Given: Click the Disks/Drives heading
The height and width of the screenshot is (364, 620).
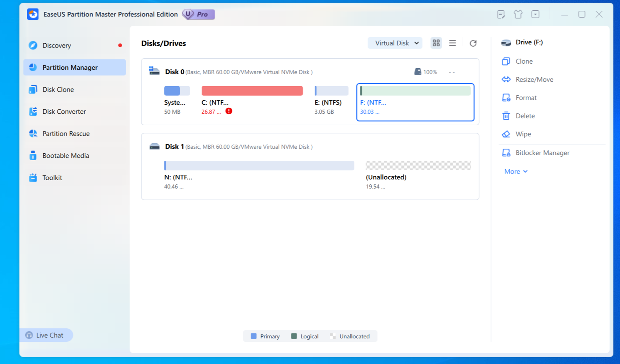Looking at the screenshot, I should (x=164, y=43).
